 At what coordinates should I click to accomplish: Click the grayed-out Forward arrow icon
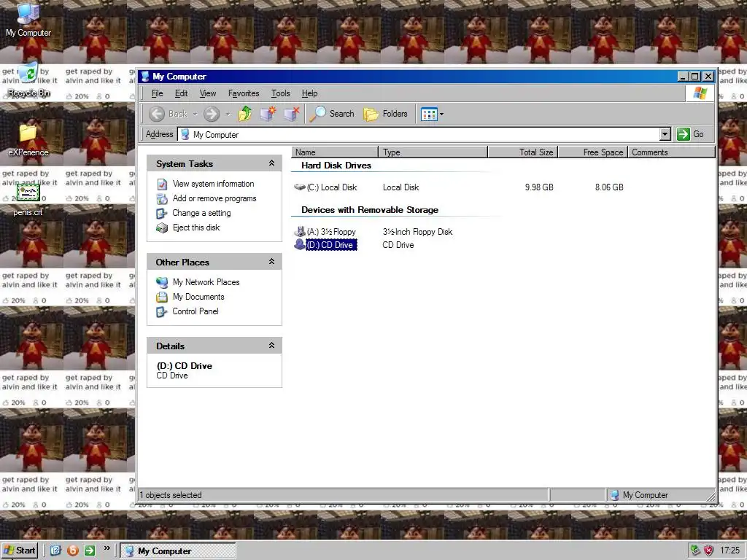[212, 114]
